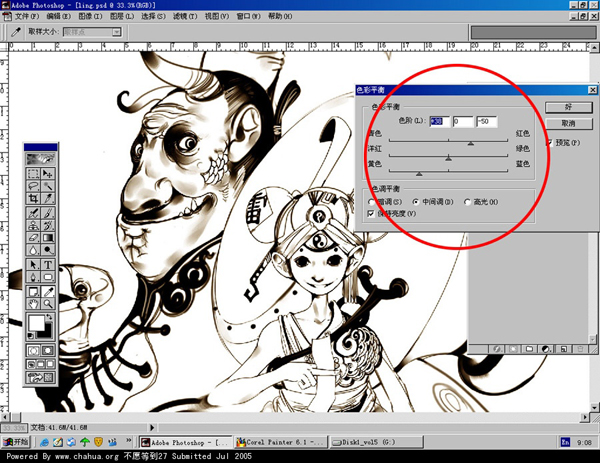The image size is (600, 463).
Task: Select the Magic Wand tool
Action: point(48,186)
